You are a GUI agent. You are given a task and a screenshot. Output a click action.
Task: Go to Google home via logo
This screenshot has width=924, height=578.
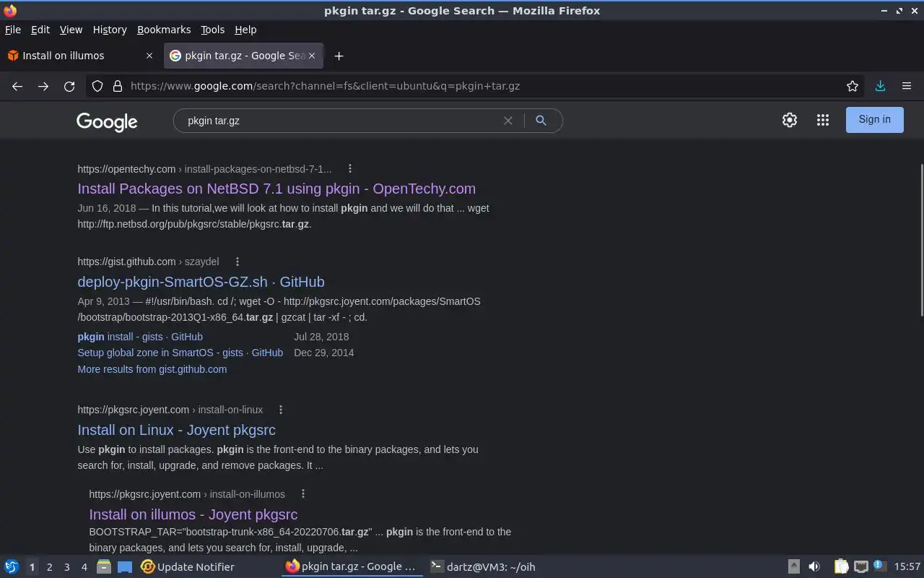point(107,121)
